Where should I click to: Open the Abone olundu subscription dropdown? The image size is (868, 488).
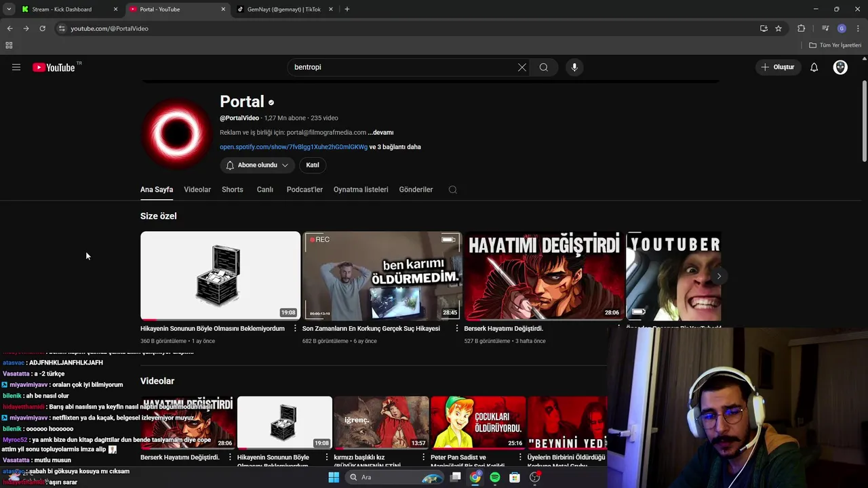(x=257, y=165)
